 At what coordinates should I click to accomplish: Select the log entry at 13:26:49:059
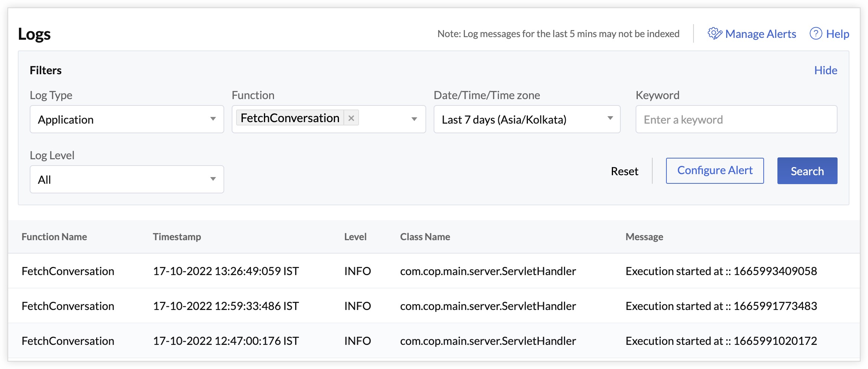[226, 271]
